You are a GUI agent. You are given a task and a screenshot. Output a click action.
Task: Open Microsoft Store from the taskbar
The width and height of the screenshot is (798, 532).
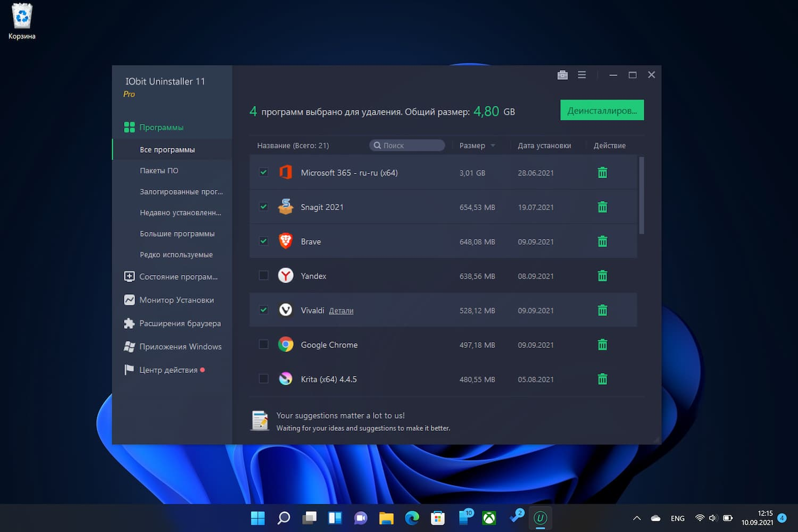(438, 518)
